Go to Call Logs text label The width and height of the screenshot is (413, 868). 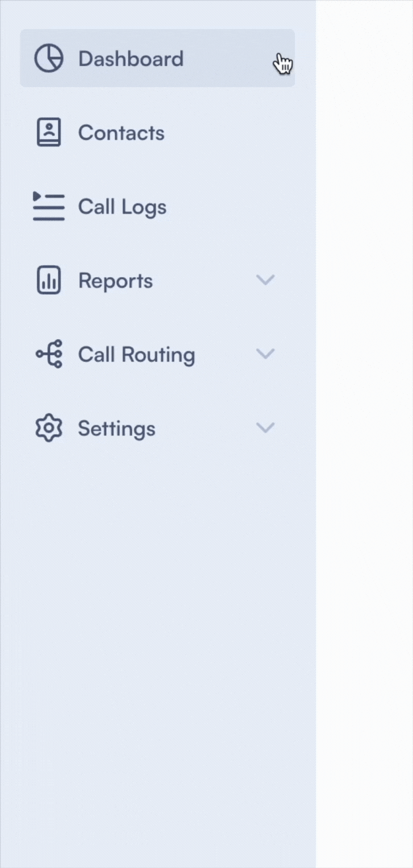coord(122,206)
